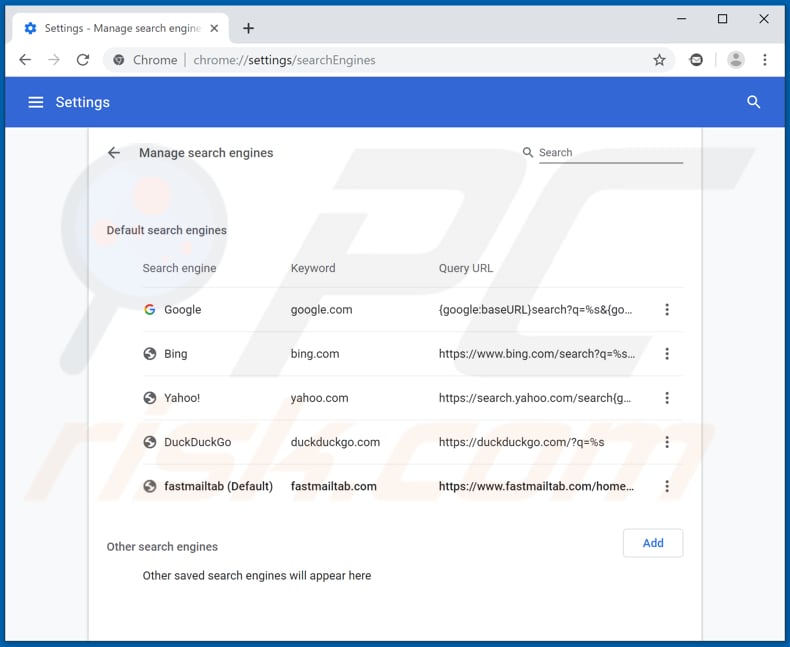Select the Settings - Manage search engines tab
Viewport: 790px width, 647px height.
121,28
